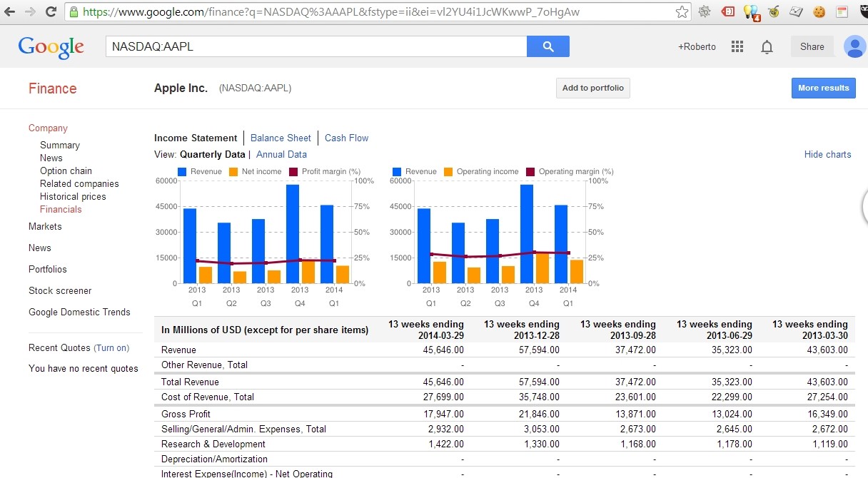Bookmark this page with the star icon
The height and width of the screenshot is (478, 868).
pyautogui.click(x=682, y=11)
